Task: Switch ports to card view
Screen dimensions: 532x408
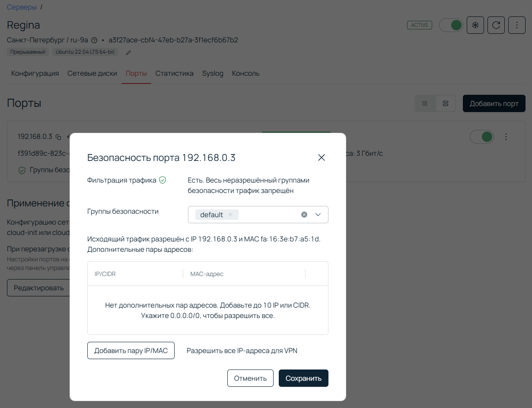Action: (446, 103)
